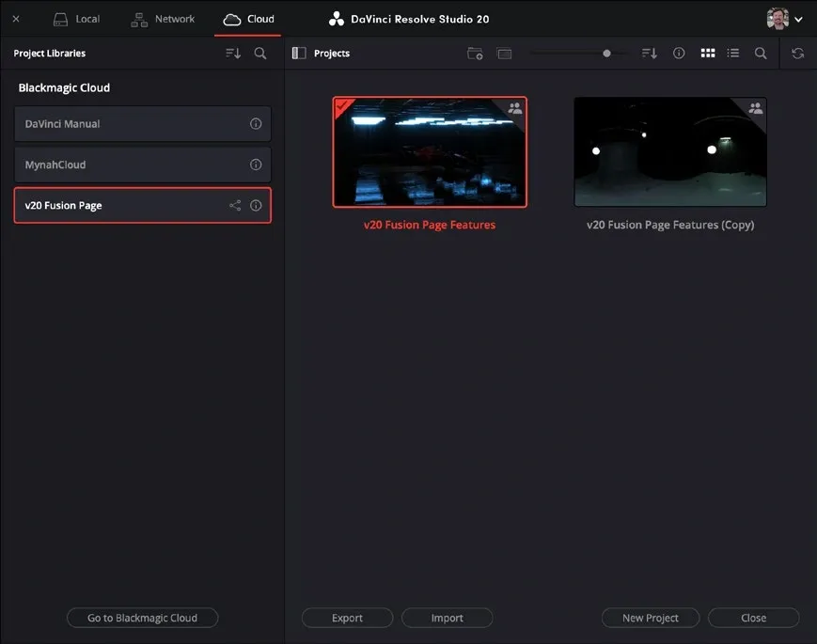The image size is (817, 644).
Task: Click the Close button
Action: pyautogui.click(x=753, y=618)
